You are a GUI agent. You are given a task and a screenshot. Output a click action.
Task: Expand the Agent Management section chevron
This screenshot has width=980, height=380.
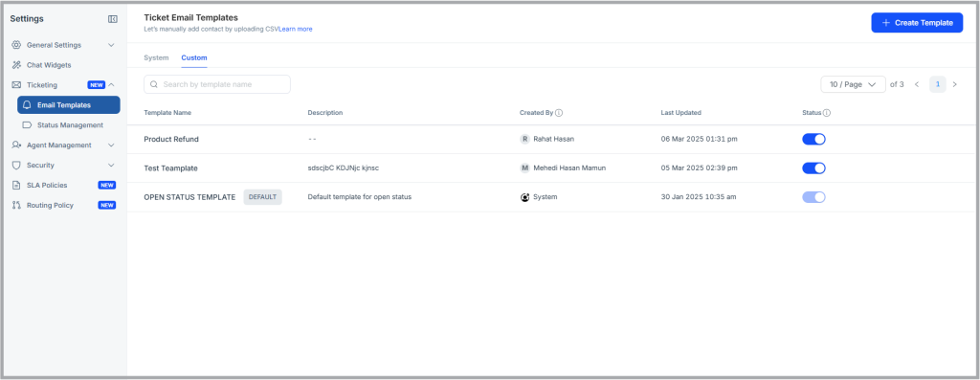(111, 145)
